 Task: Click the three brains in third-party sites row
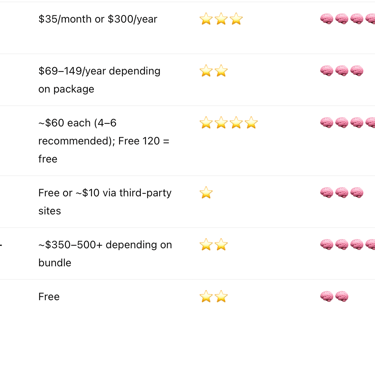point(342,193)
